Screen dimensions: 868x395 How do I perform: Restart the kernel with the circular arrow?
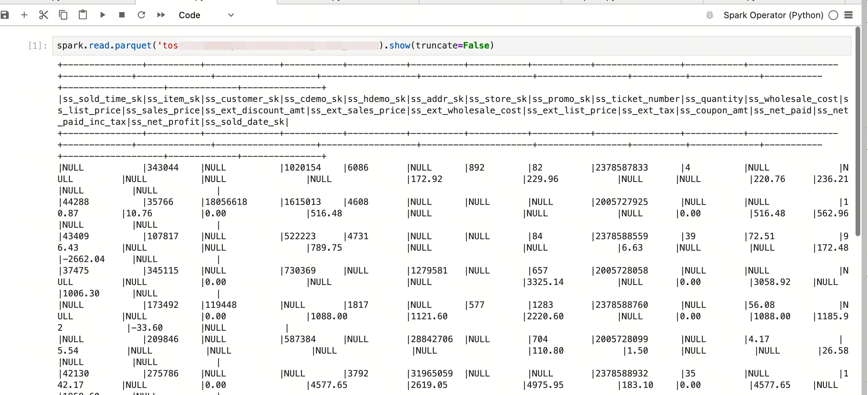click(141, 15)
